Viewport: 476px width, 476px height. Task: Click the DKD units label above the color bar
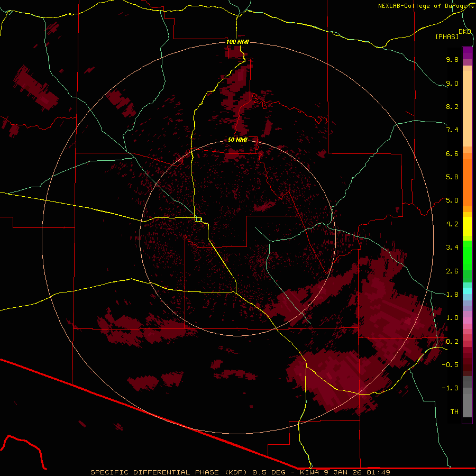tap(465, 32)
